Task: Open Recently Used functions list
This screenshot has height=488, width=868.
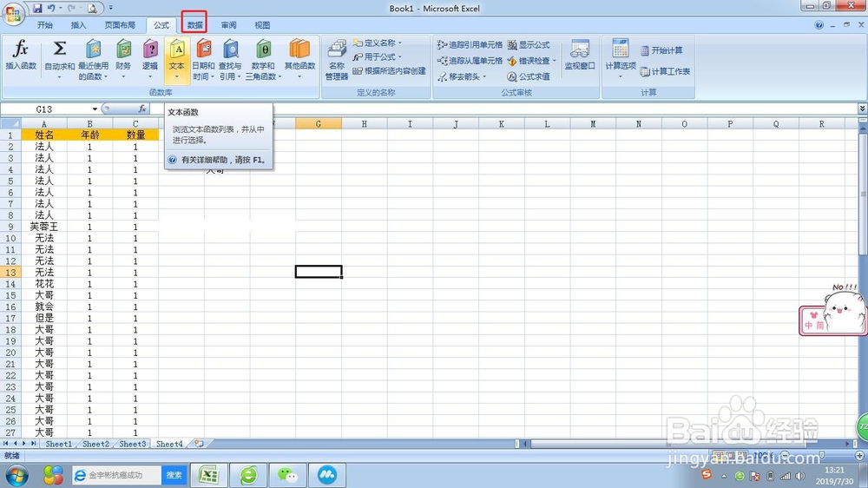Action: tap(93, 59)
